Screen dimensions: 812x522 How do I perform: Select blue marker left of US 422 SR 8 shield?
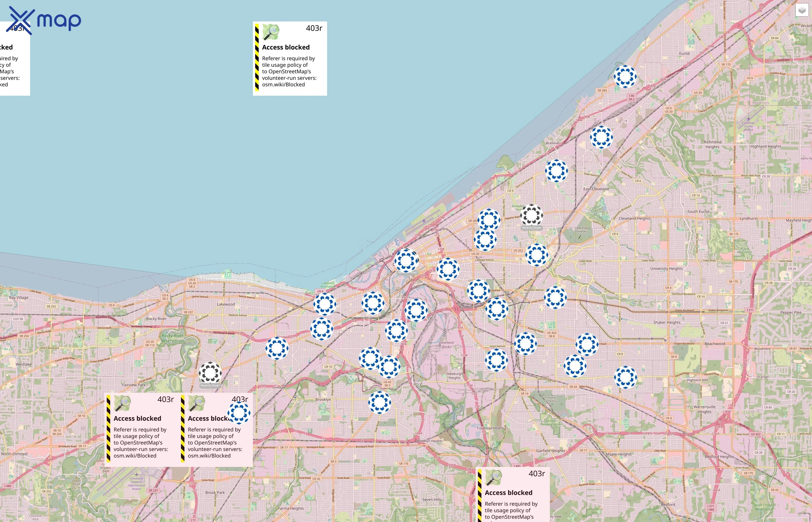click(x=525, y=343)
